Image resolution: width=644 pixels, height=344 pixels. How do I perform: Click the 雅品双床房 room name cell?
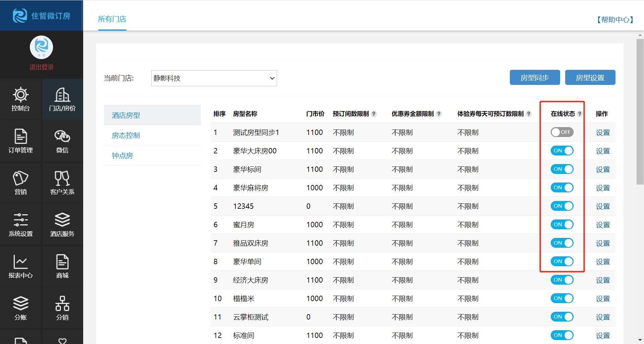click(x=251, y=243)
